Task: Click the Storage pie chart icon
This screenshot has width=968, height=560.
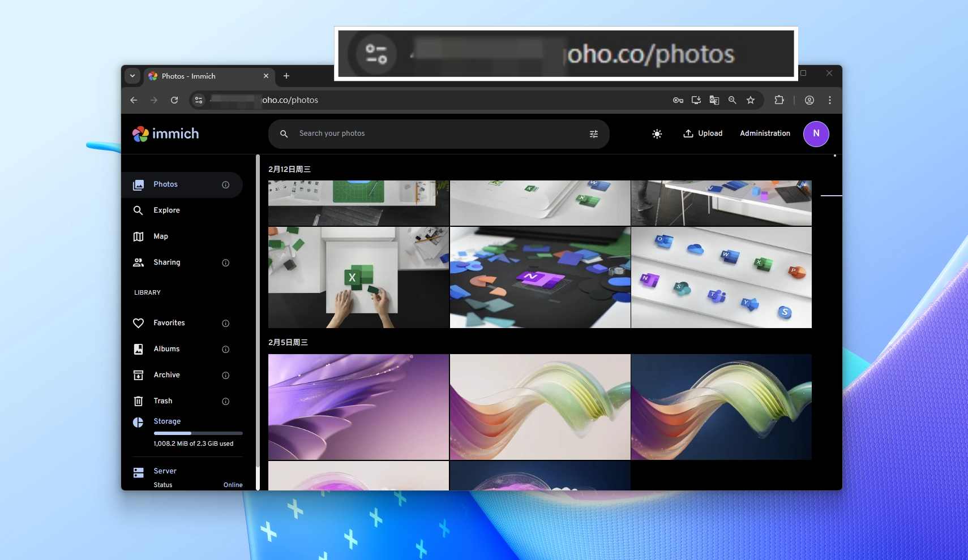Action: pyautogui.click(x=138, y=423)
